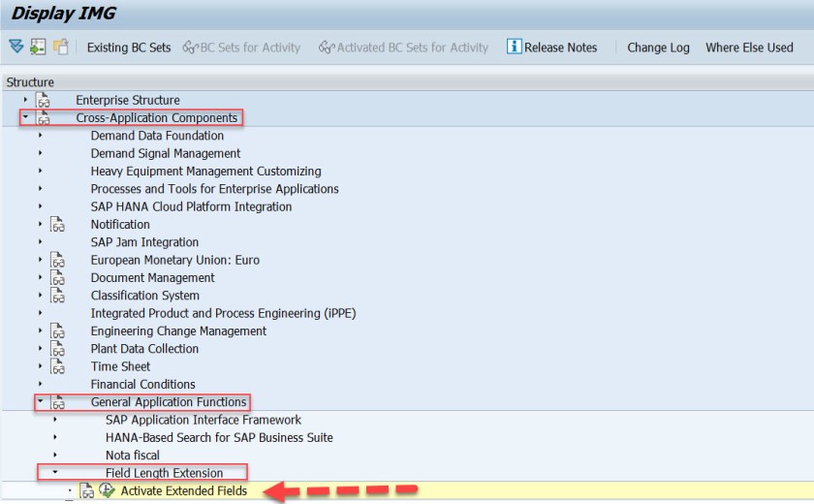The height and width of the screenshot is (504, 814).
Task: Expand the Nota fiscal arrow
Action: (55, 455)
